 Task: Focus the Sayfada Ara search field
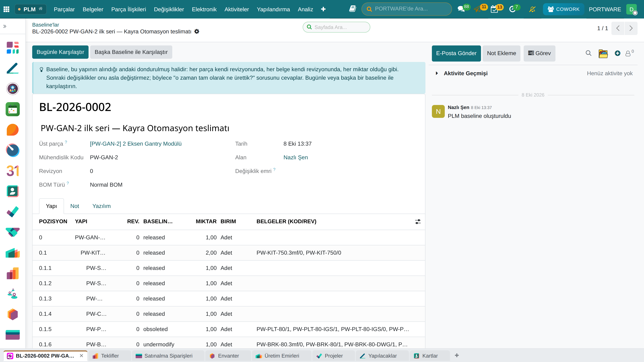(x=336, y=27)
